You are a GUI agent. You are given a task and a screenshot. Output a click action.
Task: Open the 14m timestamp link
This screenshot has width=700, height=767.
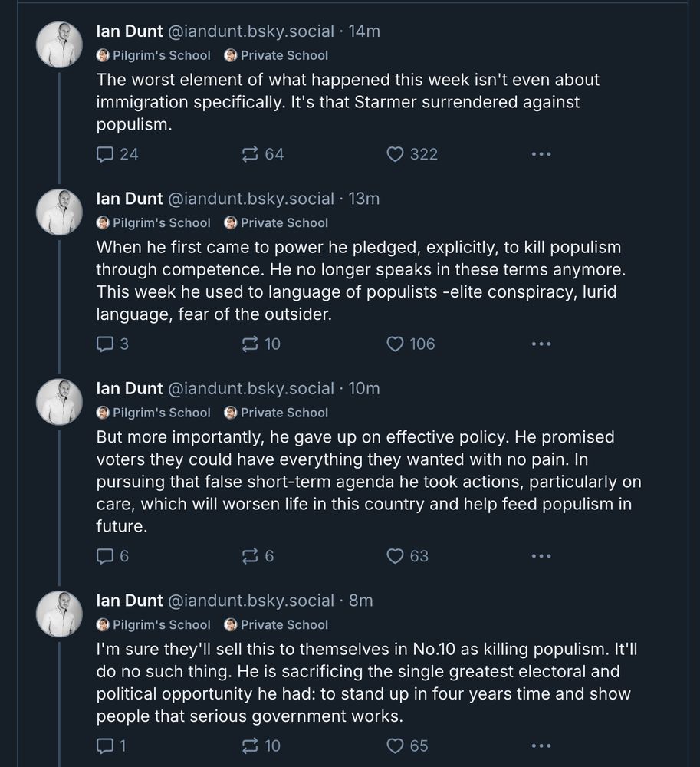pyautogui.click(x=364, y=31)
